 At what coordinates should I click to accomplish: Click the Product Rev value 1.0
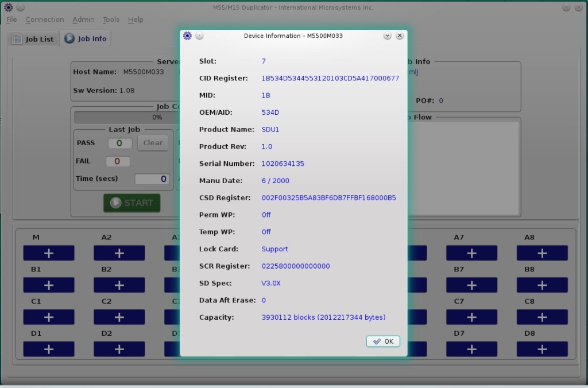[x=266, y=146]
